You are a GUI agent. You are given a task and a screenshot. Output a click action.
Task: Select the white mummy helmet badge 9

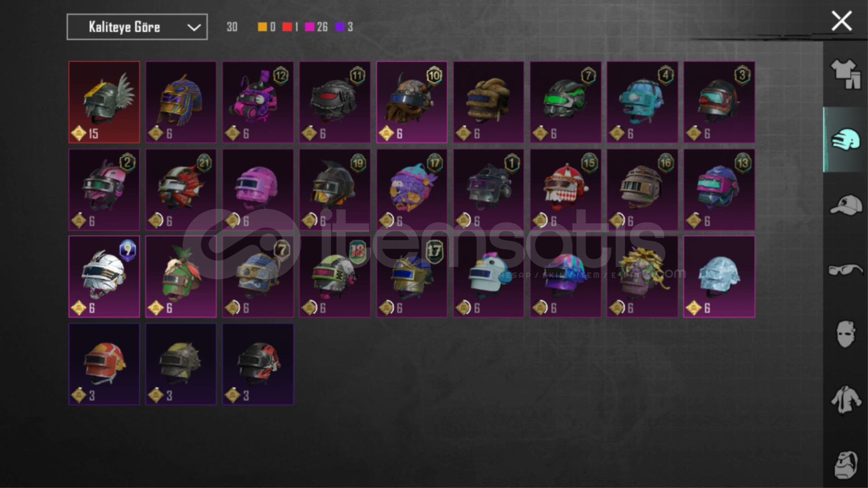[104, 277]
